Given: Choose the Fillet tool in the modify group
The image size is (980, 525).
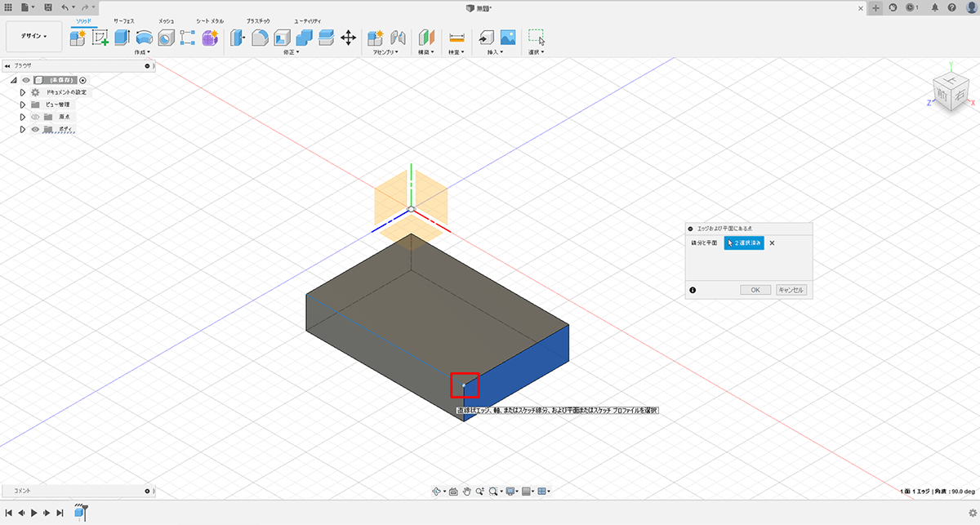Looking at the screenshot, I should click(x=261, y=38).
